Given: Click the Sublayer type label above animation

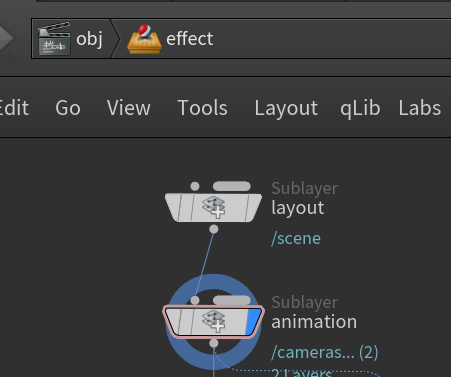Looking at the screenshot, I should click(305, 302).
